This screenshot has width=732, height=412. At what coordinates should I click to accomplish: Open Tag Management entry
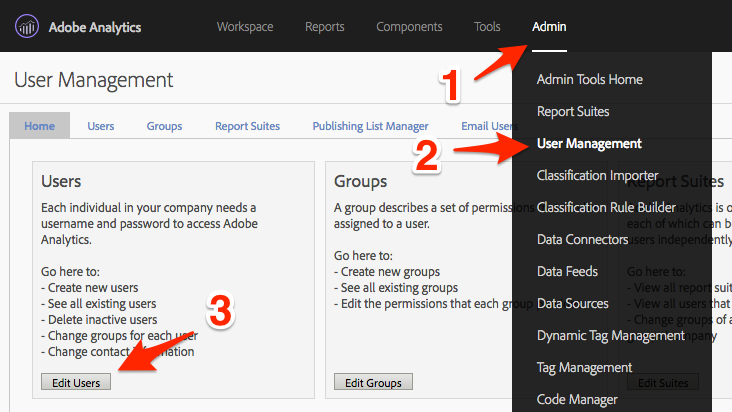tap(584, 368)
